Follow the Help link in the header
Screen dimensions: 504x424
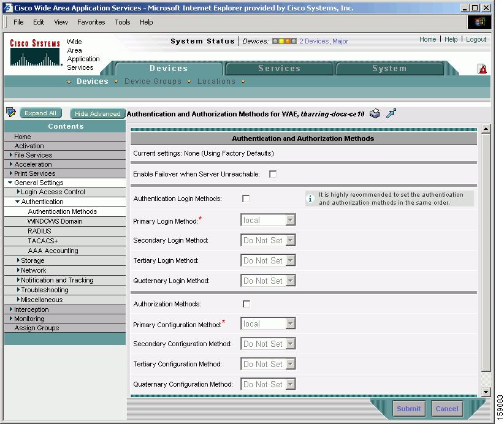coord(451,39)
